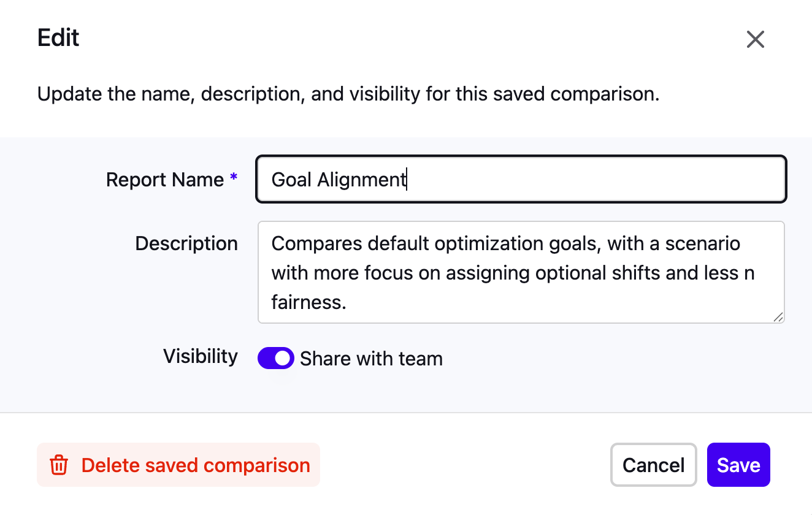Viewport: 812px width, 515px height.
Task: Click inside the Report Name field
Action: pyautogui.click(x=521, y=179)
